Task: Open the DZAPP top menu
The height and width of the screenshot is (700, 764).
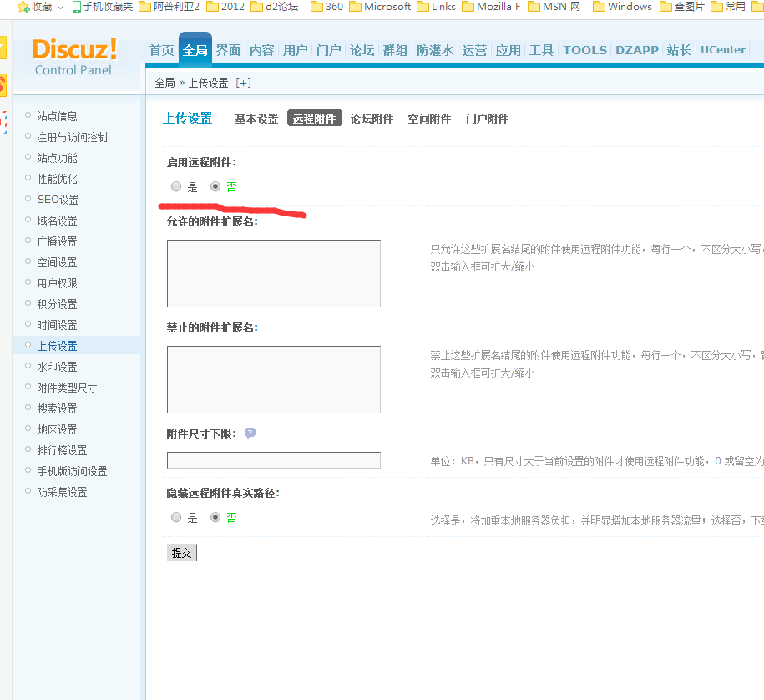Action: tap(637, 50)
